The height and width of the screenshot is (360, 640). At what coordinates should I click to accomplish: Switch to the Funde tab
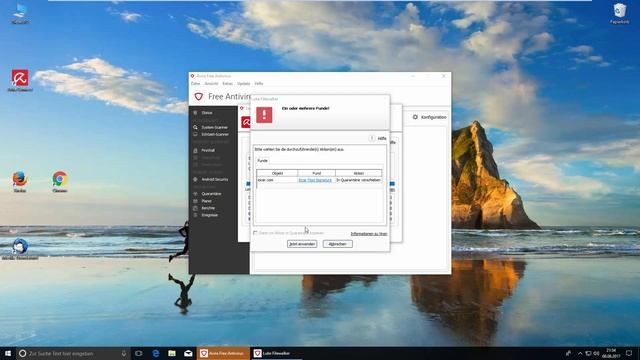(262, 161)
